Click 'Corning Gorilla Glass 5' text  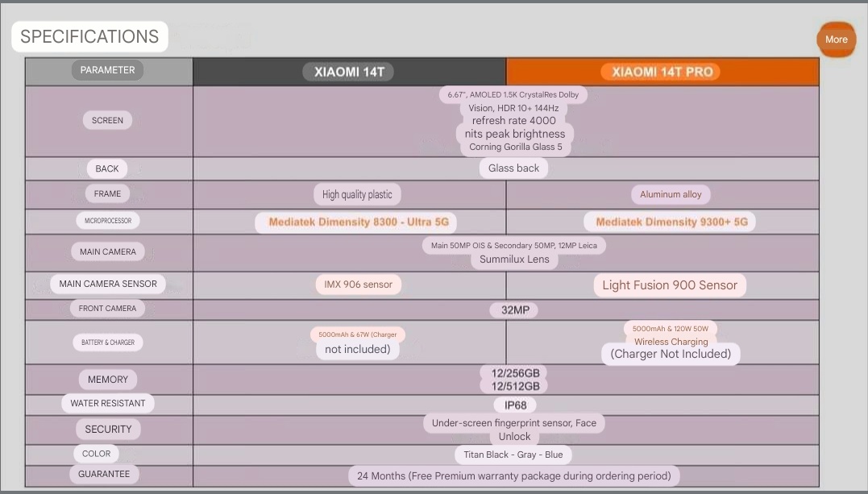click(515, 147)
